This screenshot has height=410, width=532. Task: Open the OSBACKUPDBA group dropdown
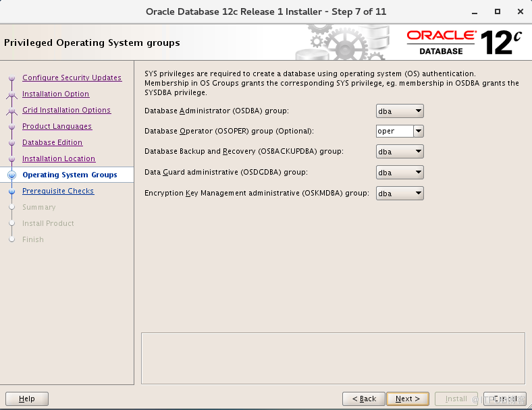(x=400, y=152)
